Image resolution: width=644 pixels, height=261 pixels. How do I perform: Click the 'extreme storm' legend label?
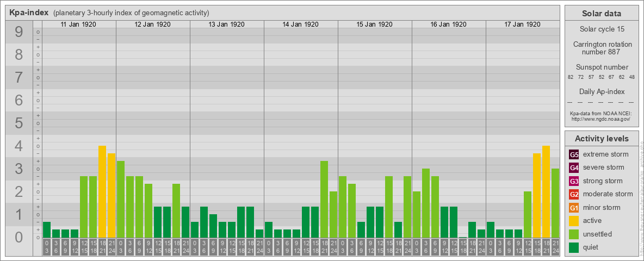606,154
